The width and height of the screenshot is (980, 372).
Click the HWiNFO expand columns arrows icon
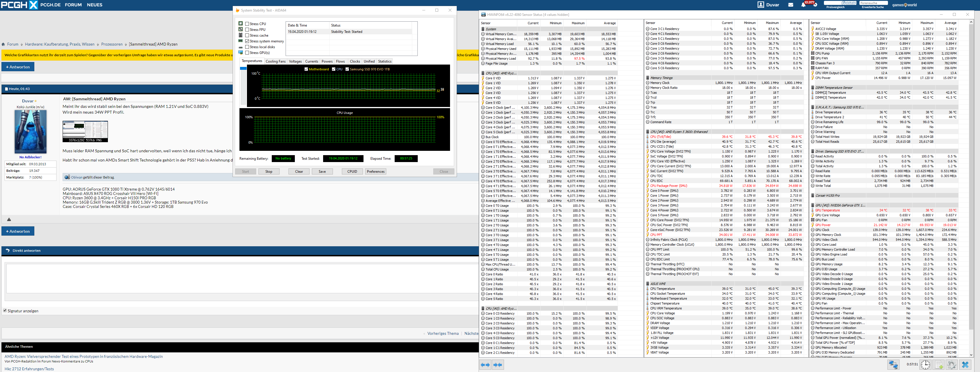pos(485,365)
